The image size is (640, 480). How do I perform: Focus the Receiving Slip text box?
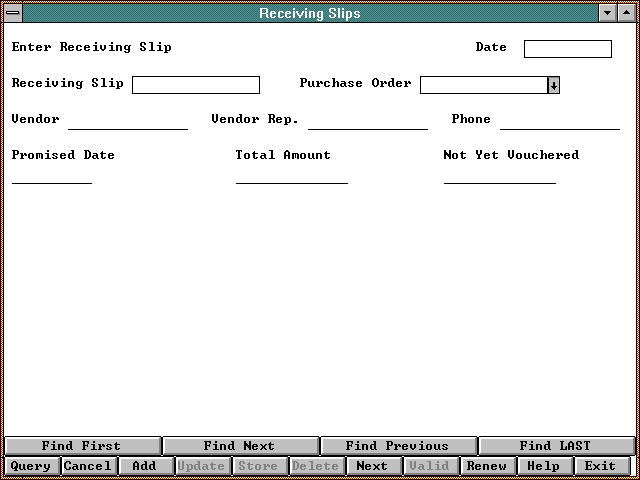coord(195,85)
